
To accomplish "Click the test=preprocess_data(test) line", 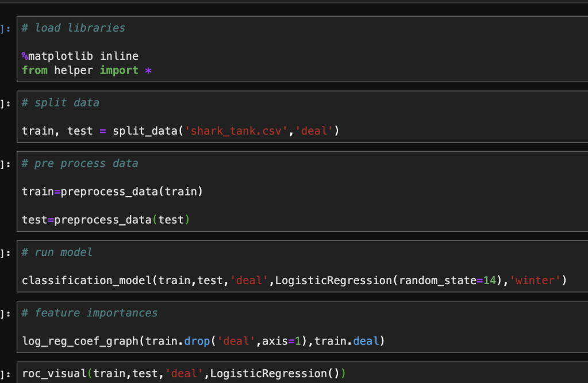I will click(x=106, y=219).
